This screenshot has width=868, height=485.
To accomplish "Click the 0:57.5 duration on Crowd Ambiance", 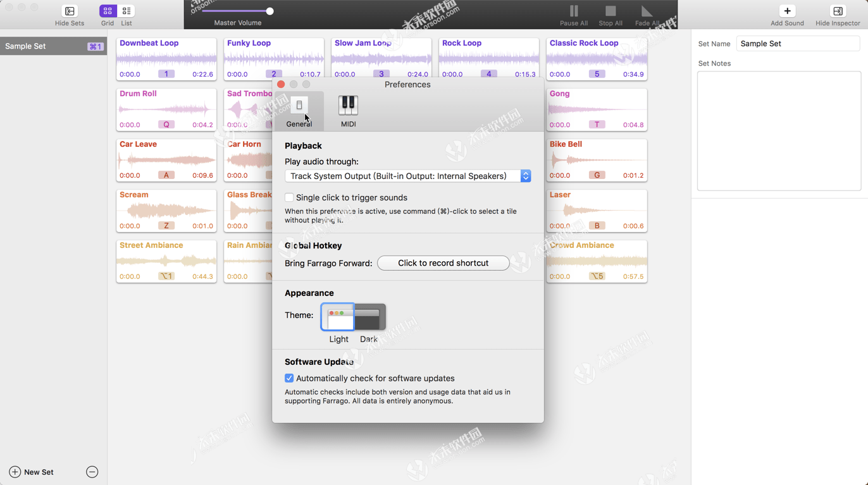I will pyautogui.click(x=633, y=276).
